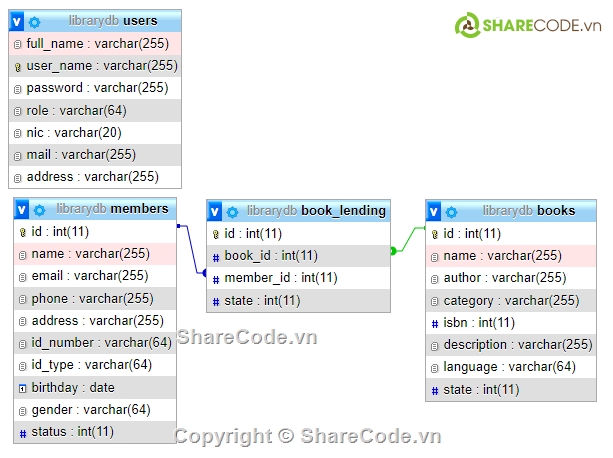This screenshot has width=613, height=458.
Task: Click the description column in books table
Action: pyautogui.click(x=518, y=345)
